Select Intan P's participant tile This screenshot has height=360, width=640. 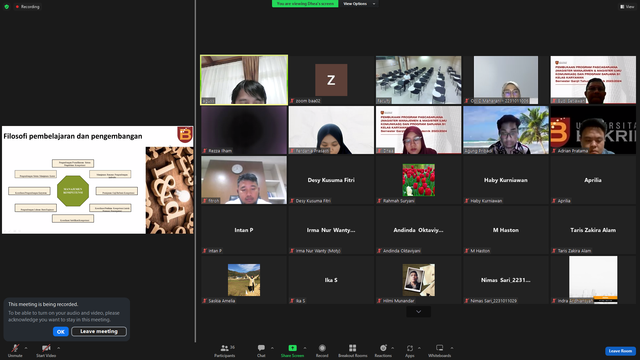tap(244, 230)
